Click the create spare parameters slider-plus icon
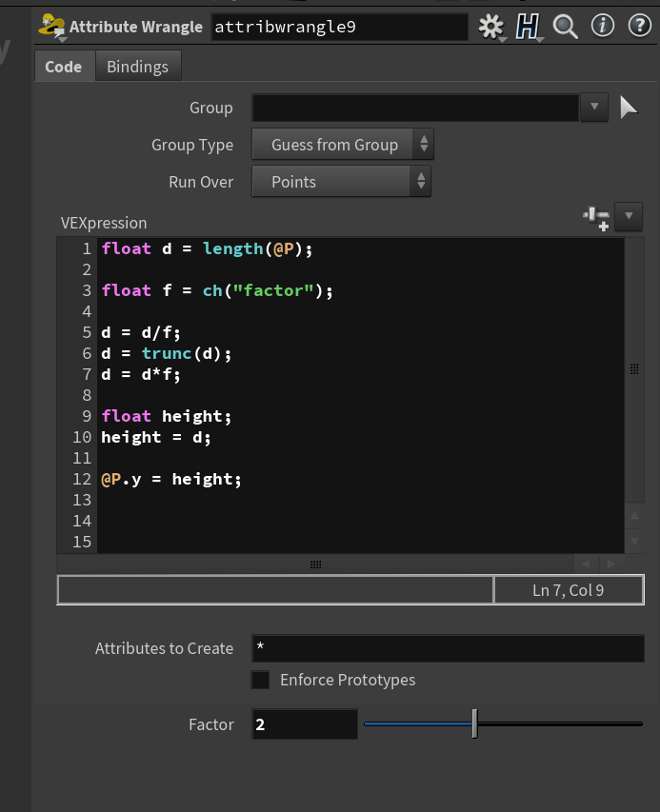Viewport: 660px width, 812px height. (596, 218)
